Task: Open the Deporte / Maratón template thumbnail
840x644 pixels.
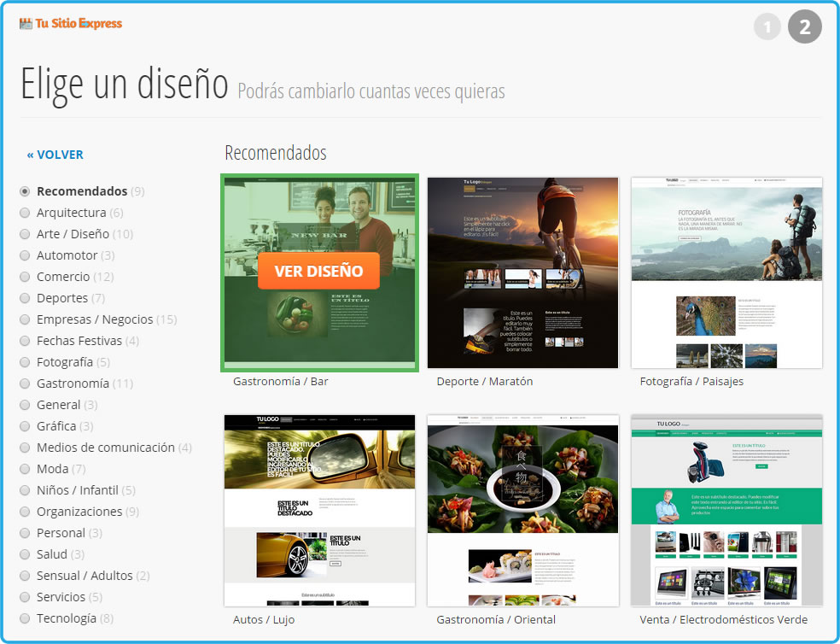Action: click(x=522, y=272)
